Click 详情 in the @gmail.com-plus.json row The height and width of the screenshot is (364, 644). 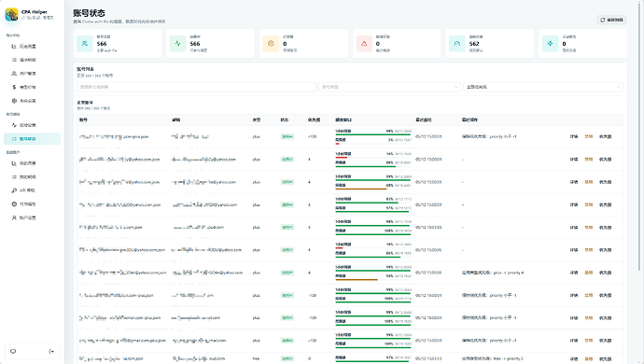574,341
